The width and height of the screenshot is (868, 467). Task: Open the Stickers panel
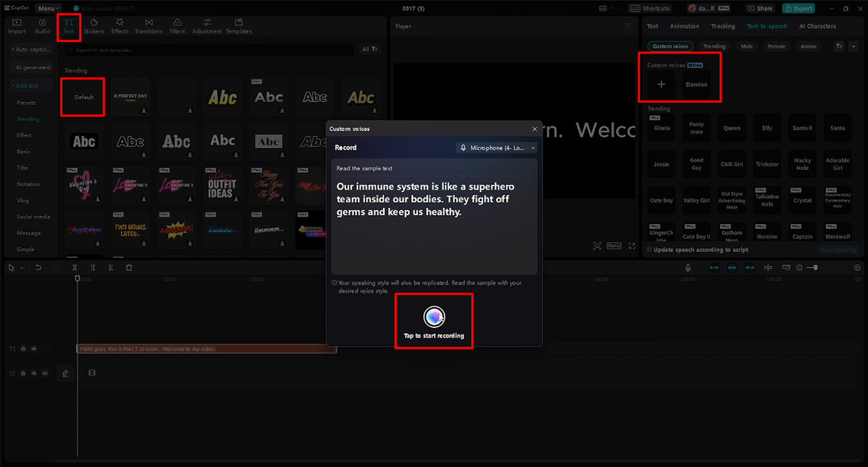pos(94,26)
